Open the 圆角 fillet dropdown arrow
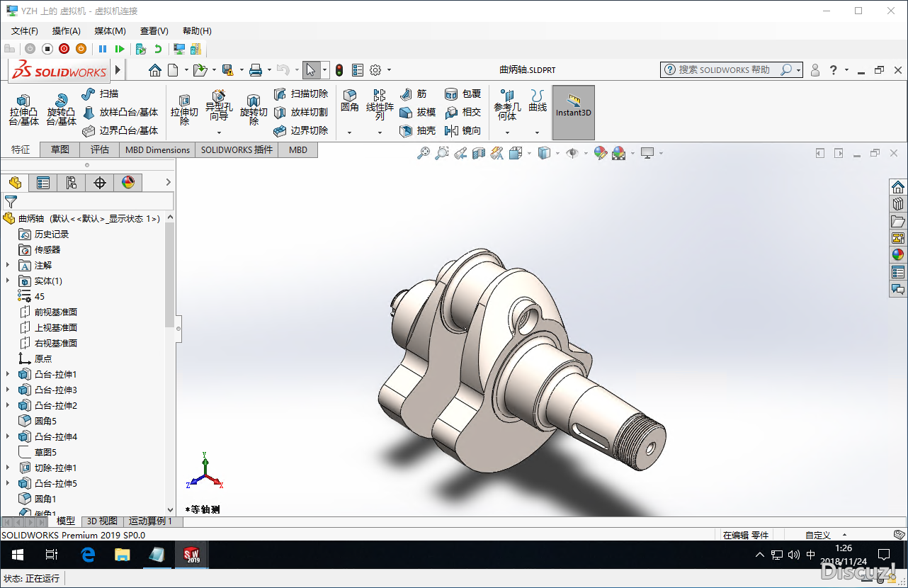908x588 pixels. click(x=350, y=132)
